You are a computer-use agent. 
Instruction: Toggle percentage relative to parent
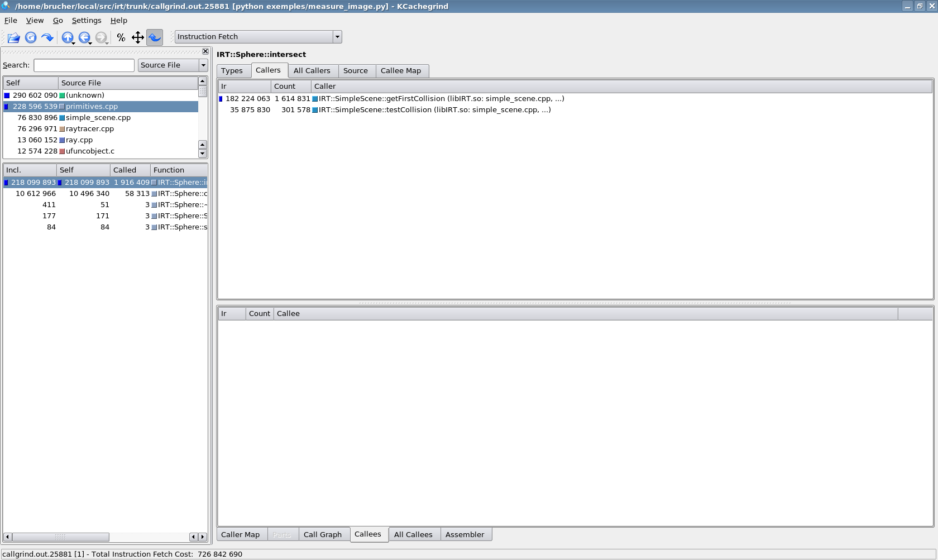[137, 37]
